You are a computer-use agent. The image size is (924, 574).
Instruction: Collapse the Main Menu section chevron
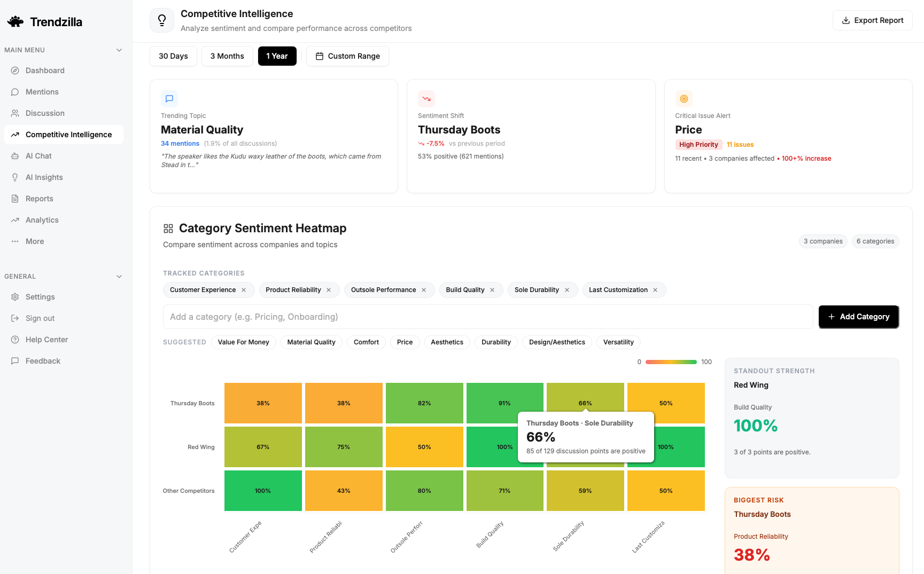point(119,50)
